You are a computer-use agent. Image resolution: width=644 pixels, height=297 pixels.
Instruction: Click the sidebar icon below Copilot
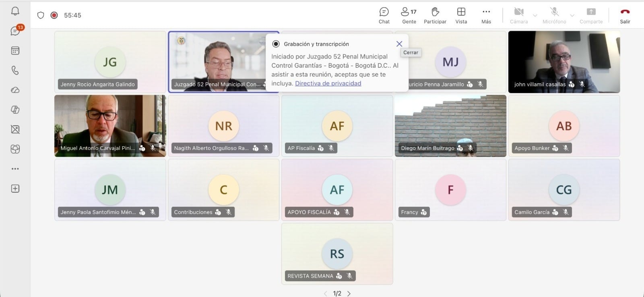tap(15, 129)
